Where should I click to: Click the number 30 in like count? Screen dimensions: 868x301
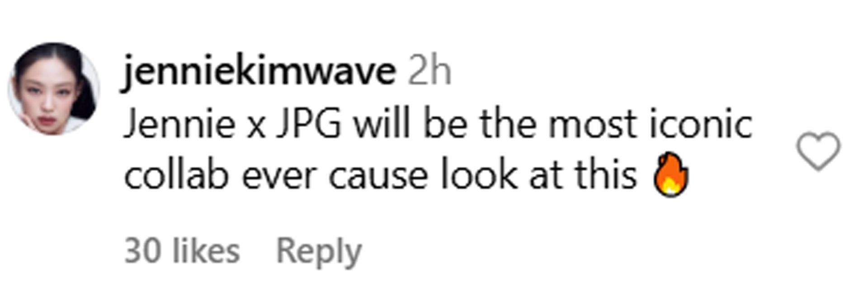(142, 251)
